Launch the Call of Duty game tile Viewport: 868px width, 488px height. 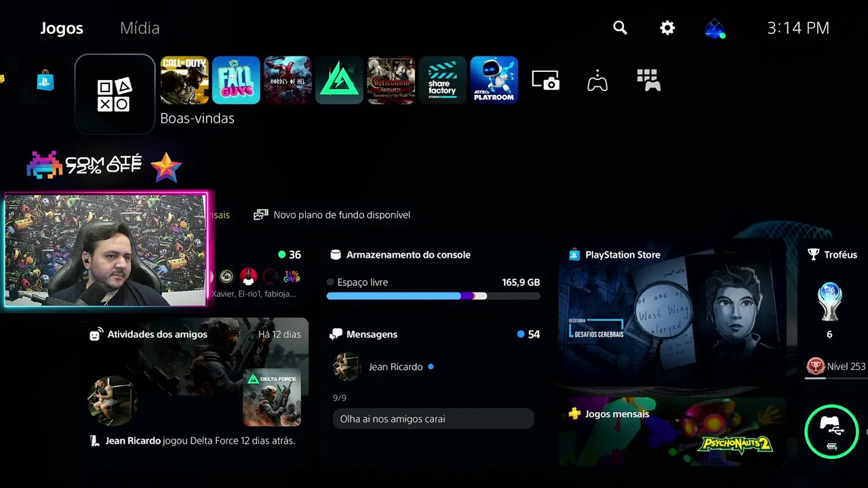pos(184,80)
